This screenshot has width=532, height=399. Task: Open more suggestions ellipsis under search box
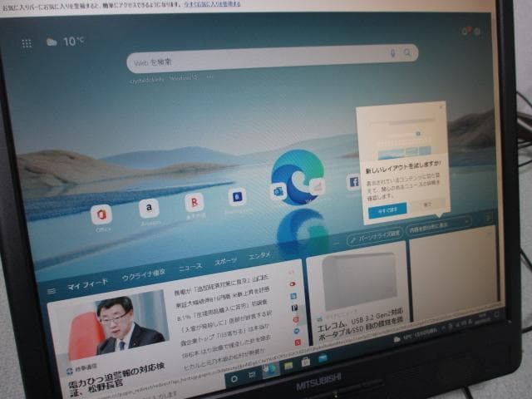[210, 76]
